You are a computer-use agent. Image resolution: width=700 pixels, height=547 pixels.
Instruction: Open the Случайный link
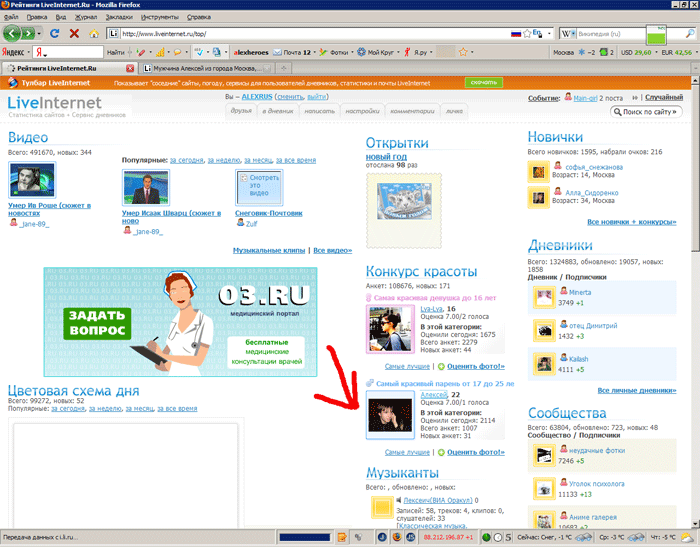(x=663, y=97)
